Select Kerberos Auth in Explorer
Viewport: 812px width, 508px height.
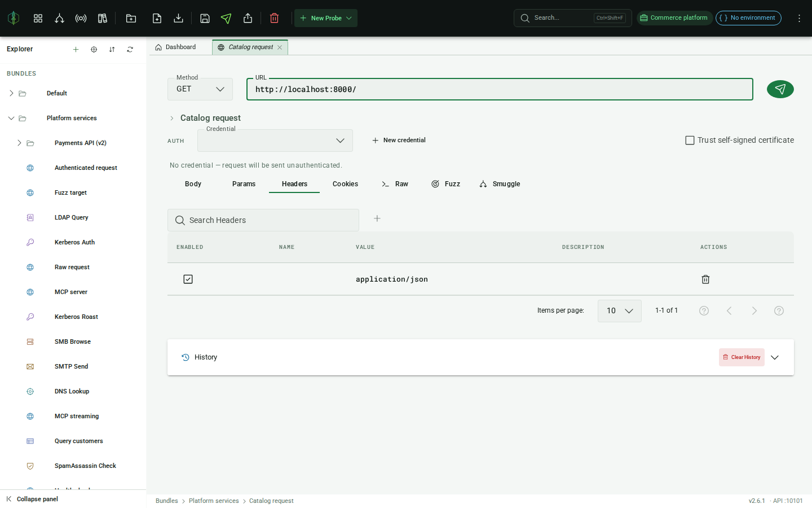pyautogui.click(x=73, y=242)
